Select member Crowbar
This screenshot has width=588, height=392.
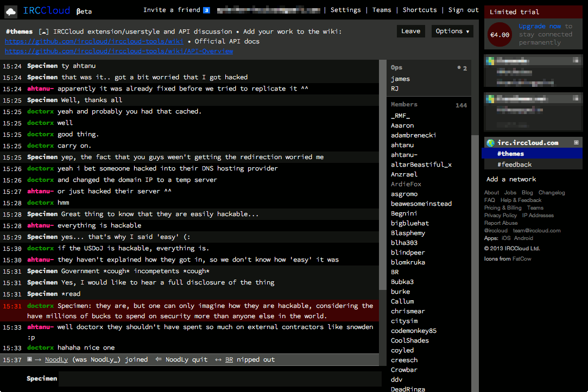tap(404, 370)
